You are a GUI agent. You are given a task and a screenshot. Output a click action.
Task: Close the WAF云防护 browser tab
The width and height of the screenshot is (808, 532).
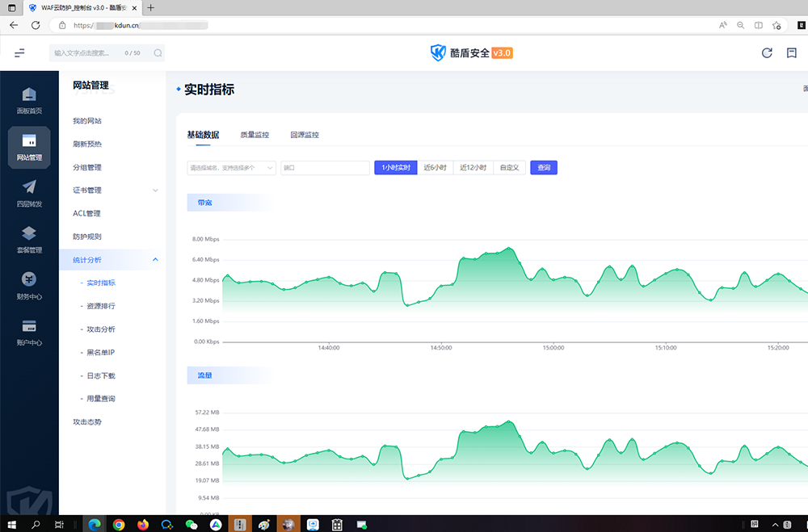(134, 8)
